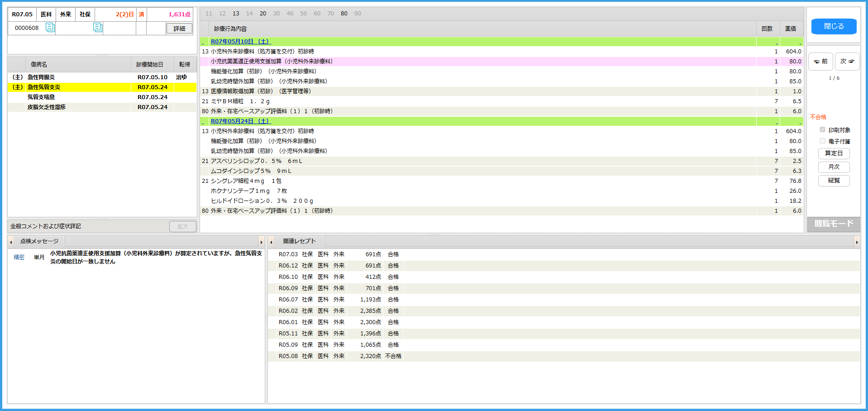Click the 縦覧 button

tap(834, 181)
